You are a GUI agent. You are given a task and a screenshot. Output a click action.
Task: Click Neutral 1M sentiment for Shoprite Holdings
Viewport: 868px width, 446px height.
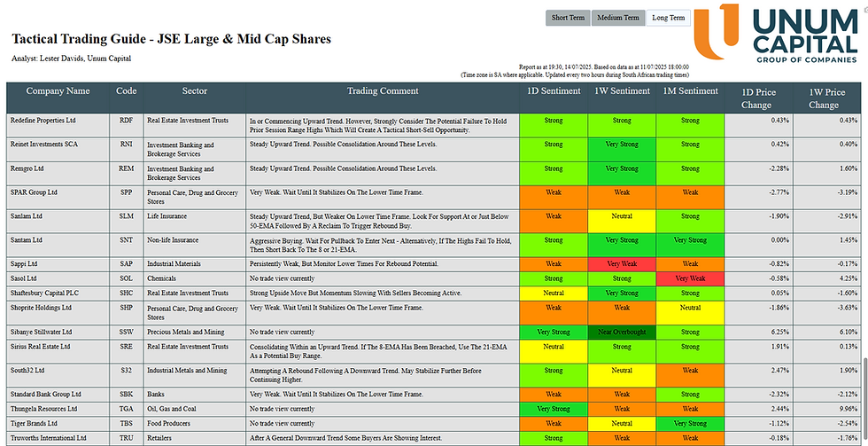[690, 313]
